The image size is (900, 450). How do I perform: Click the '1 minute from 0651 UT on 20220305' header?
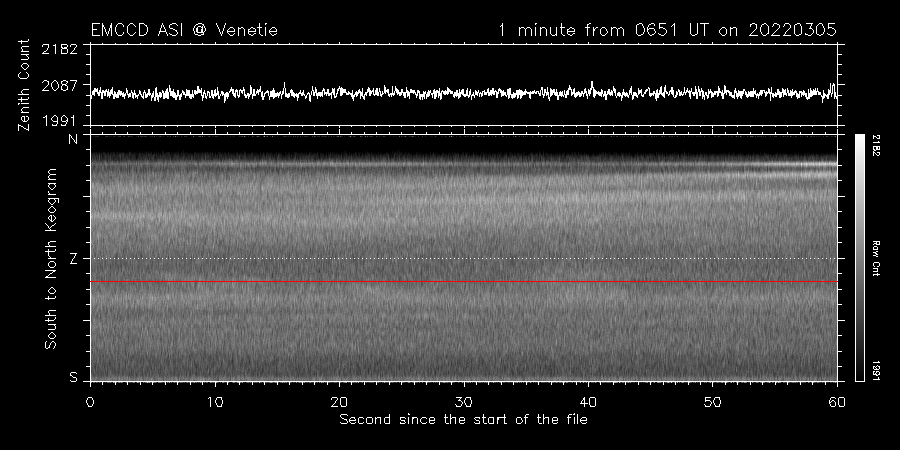click(x=667, y=30)
